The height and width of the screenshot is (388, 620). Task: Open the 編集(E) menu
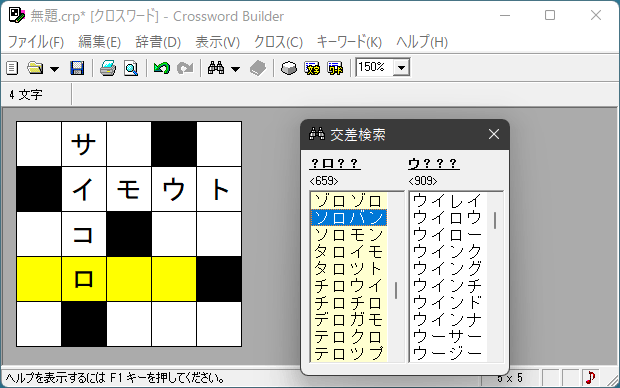pyautogui.click(x=100, y=42)
